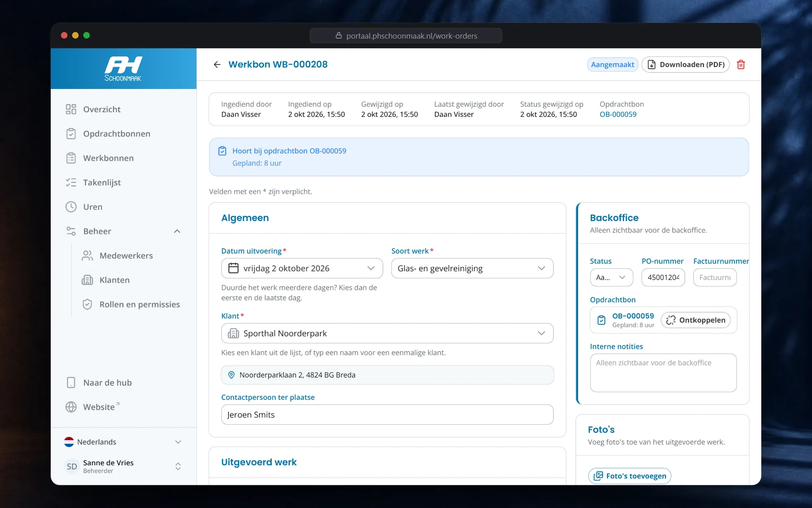Open the Soort werk dropdown
This screenshot has height=508, width=812.
click(472, 268)
